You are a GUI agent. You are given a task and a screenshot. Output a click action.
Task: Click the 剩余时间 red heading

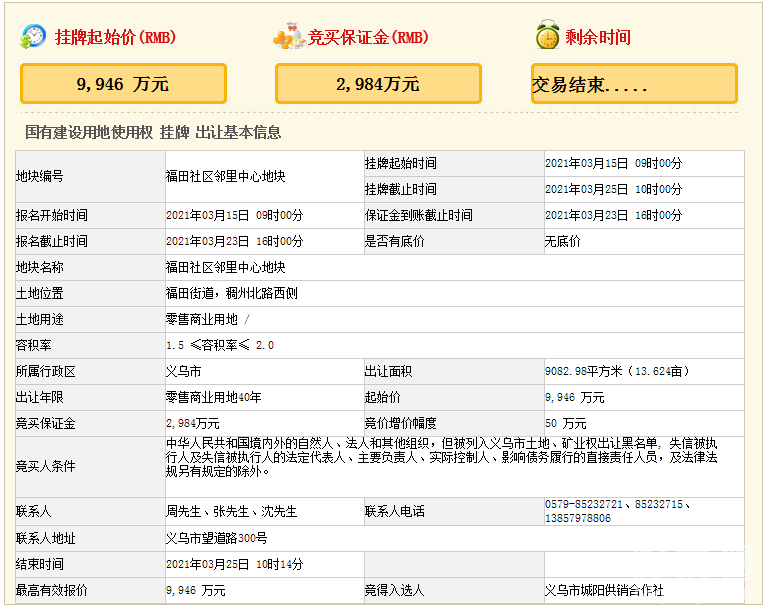tap(598, 37)
